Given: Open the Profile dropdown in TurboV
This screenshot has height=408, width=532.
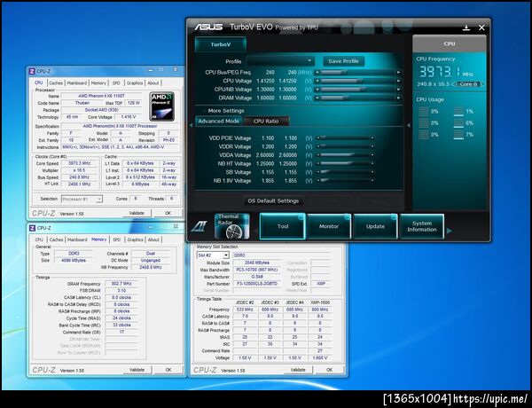Looking at the screenshot, I should pyautogui.click(x=280, y=61).
